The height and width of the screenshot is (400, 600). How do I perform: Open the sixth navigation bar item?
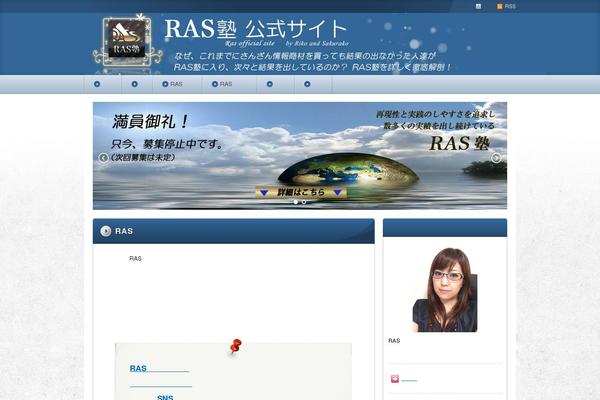pyautogui.click(x=313, y=84)
